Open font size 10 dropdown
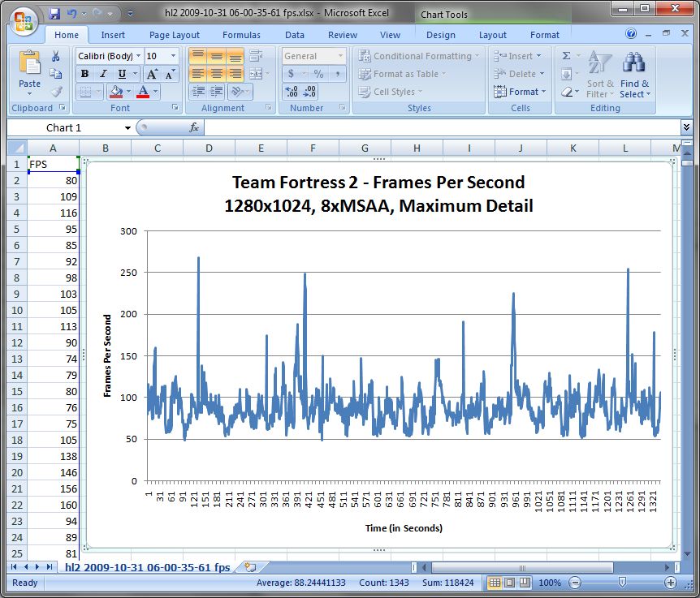This screenshot has width=700, height=598. [174, 56]
